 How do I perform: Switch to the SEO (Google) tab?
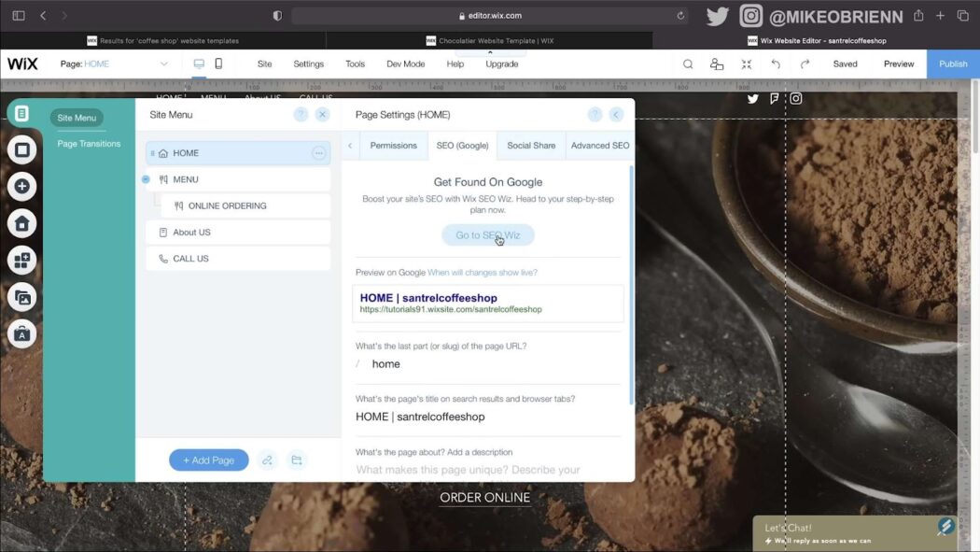[463, 146]
